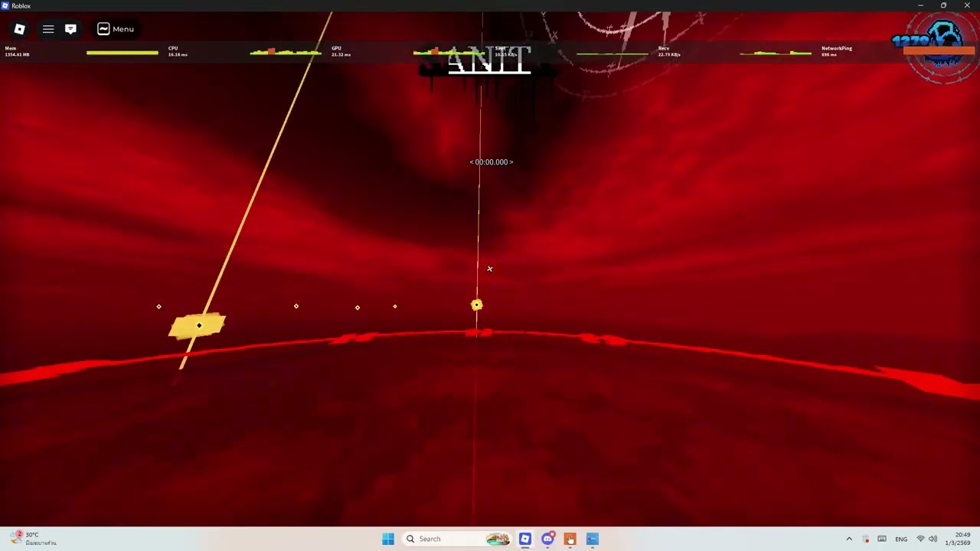Viewport: 980px width, 551px height.
Task: Select the large yellow note block
Action: [x=198, y=326]
